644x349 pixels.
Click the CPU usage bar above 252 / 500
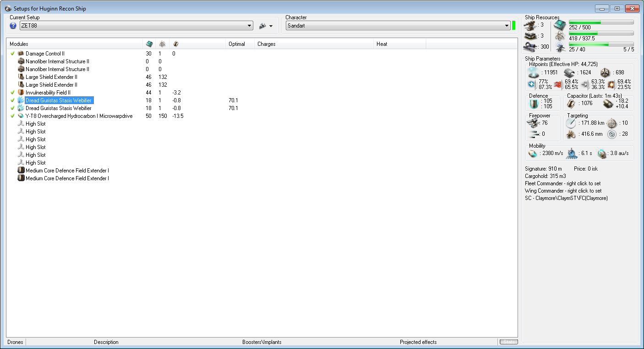tap(601, 22)
